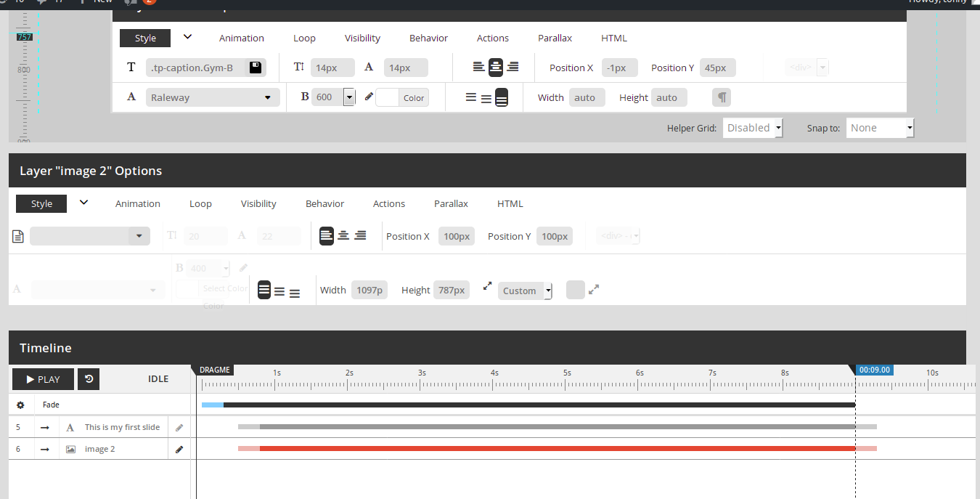
Task: Click the text type icon of This is my first slide
Action: coord(70,427)
